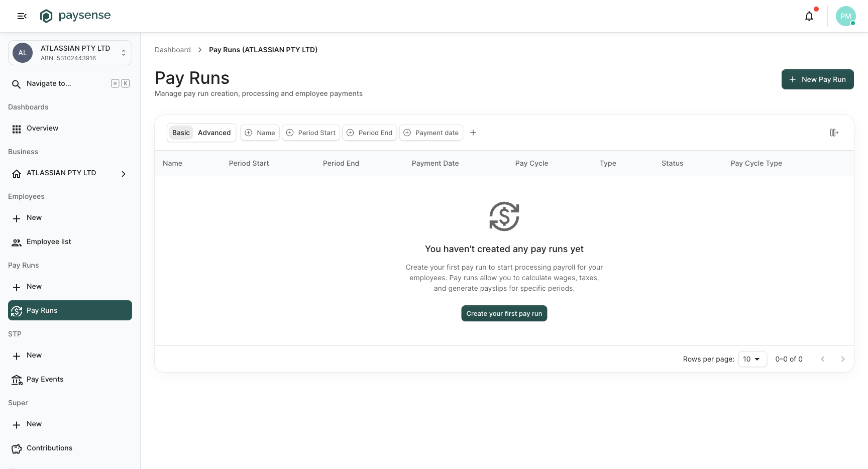Click the Pay Runs dollar cycle sidebar icon
The height and width of the screenshot is (469, 868).
tap(17, 311)
